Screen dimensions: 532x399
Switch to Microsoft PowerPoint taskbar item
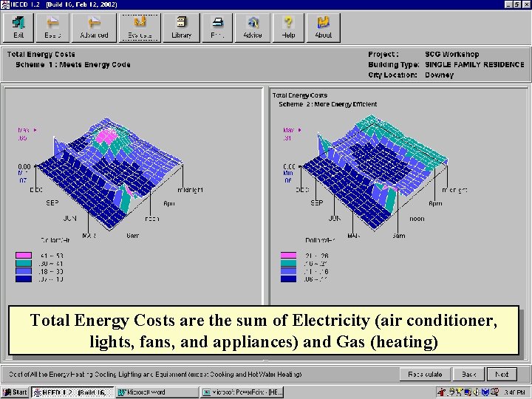[242, 392]
